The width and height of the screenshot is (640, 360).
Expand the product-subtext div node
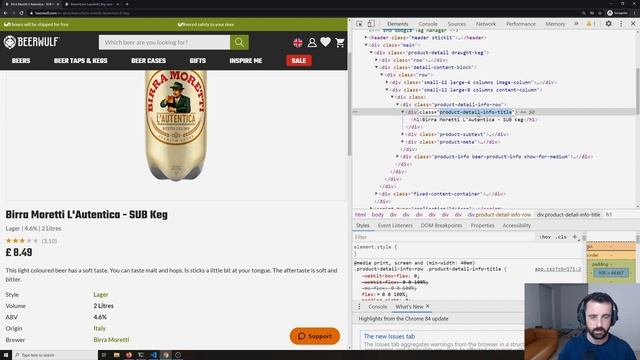[402, 134]
